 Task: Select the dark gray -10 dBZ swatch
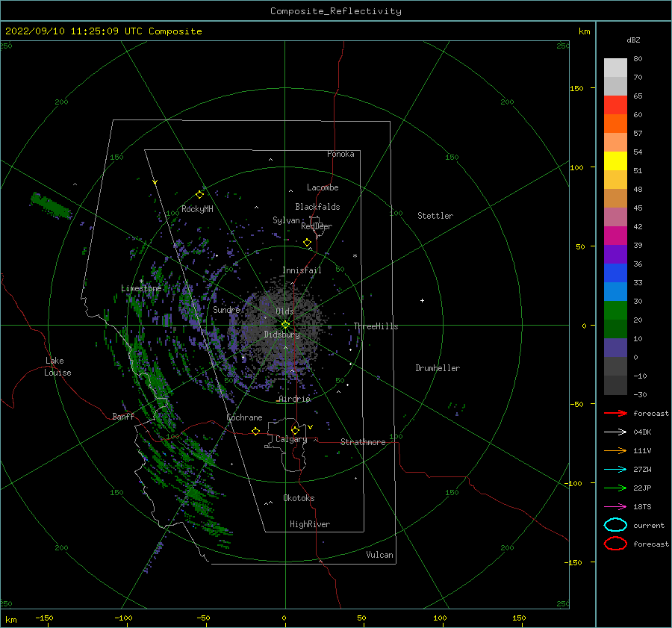click(x=615, y=385)
